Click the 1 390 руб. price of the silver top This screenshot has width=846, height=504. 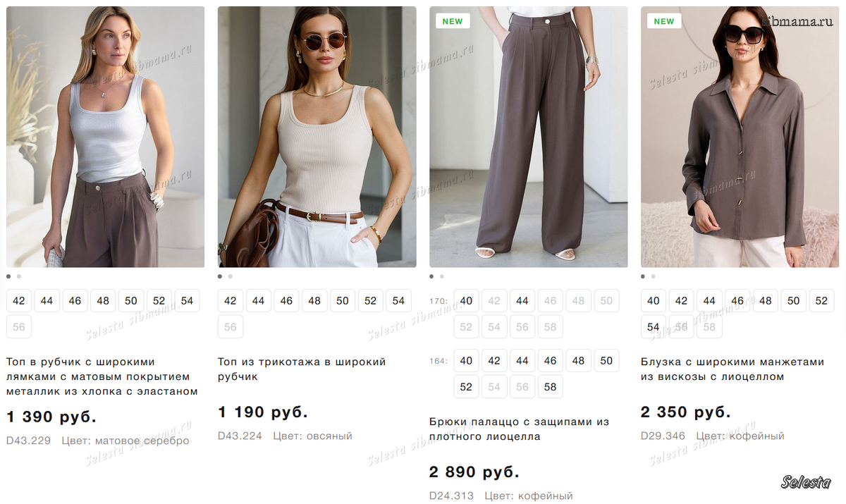(x=51, y=417)
